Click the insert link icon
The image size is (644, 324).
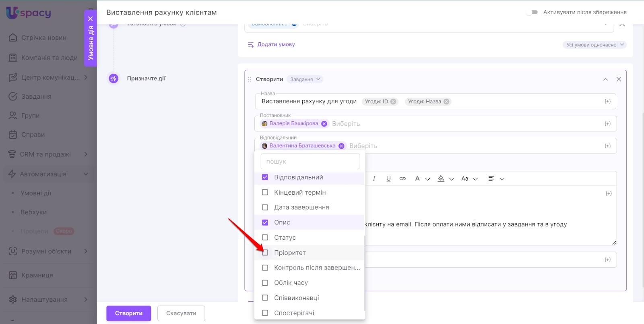pyautogui.click(x=402, y=179)
